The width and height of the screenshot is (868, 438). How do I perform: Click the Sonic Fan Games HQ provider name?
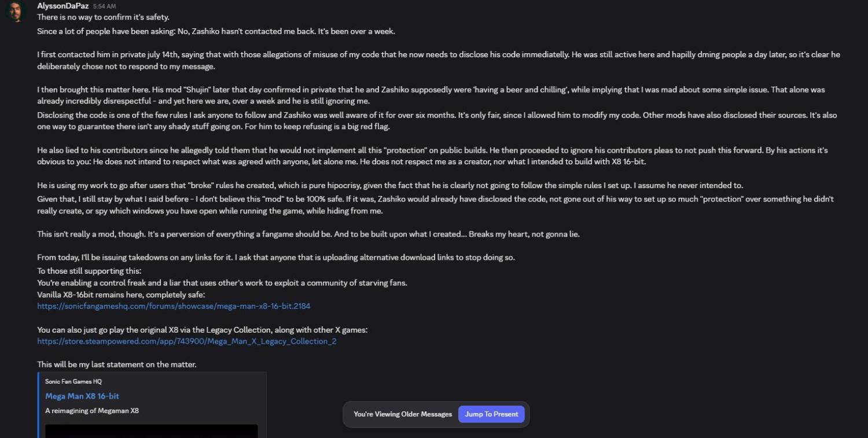(x=73, y=382)
